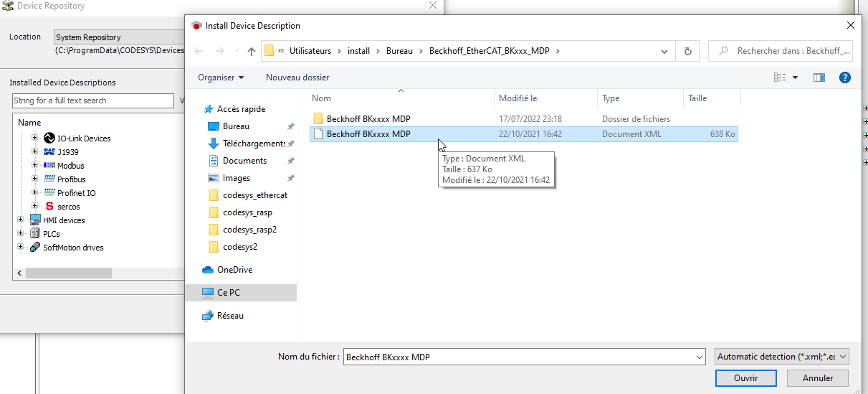Open the file type filter dropdown
868x394 pixels.
[x=781, y=357]
